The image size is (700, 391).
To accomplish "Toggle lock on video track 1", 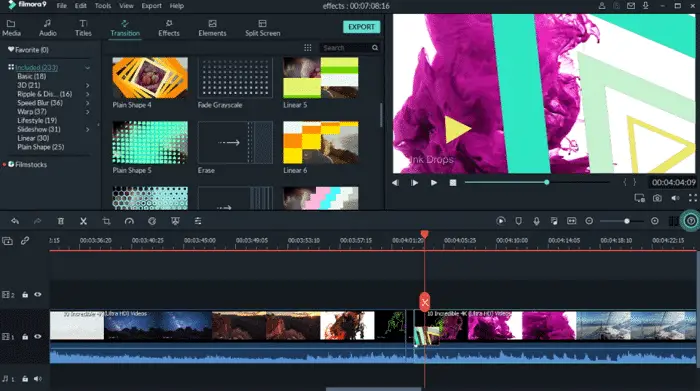I will 25,337.
